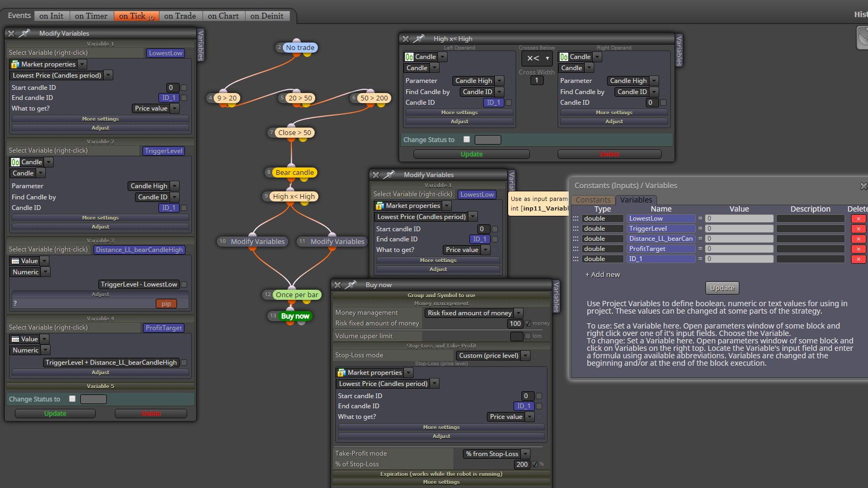Screen dimensions: 868x488
Task: Click the Volume upper limit input field
Action: 517,336
